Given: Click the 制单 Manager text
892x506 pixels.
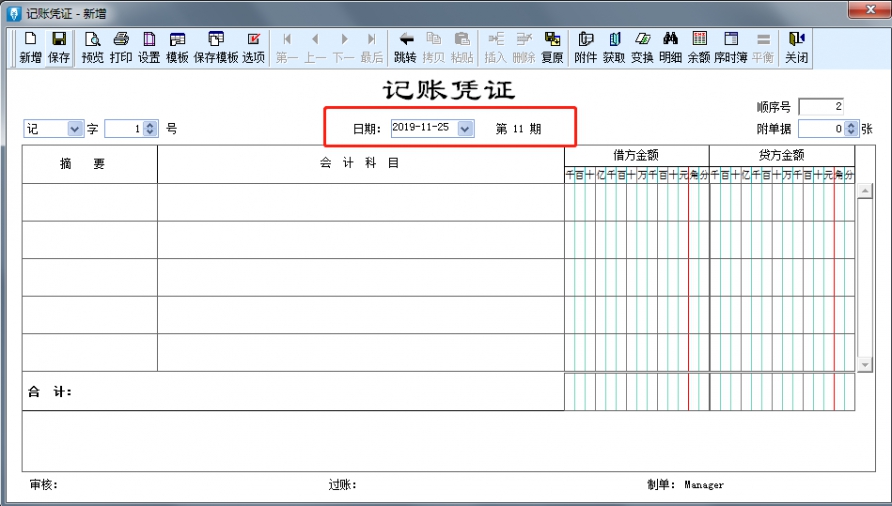Looking at the screenshot, I should tap(685, 484).
